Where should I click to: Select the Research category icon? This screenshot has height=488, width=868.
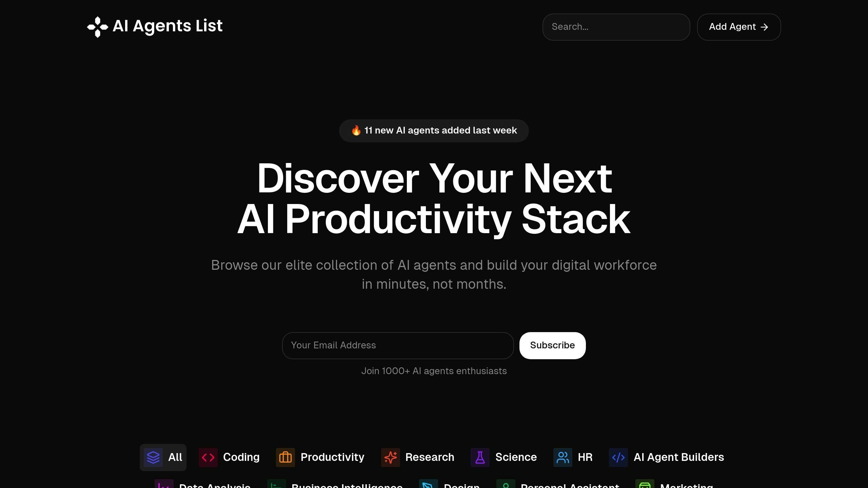tap(390, 457)
